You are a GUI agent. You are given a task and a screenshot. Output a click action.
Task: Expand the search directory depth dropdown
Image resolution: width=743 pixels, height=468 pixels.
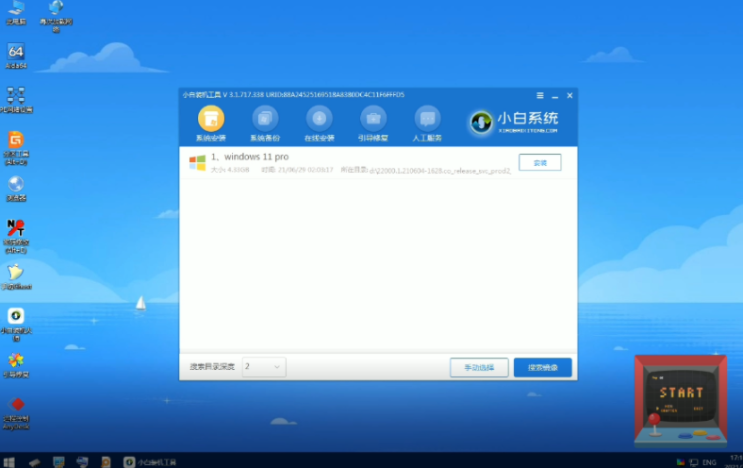click(x=265, y=367)
